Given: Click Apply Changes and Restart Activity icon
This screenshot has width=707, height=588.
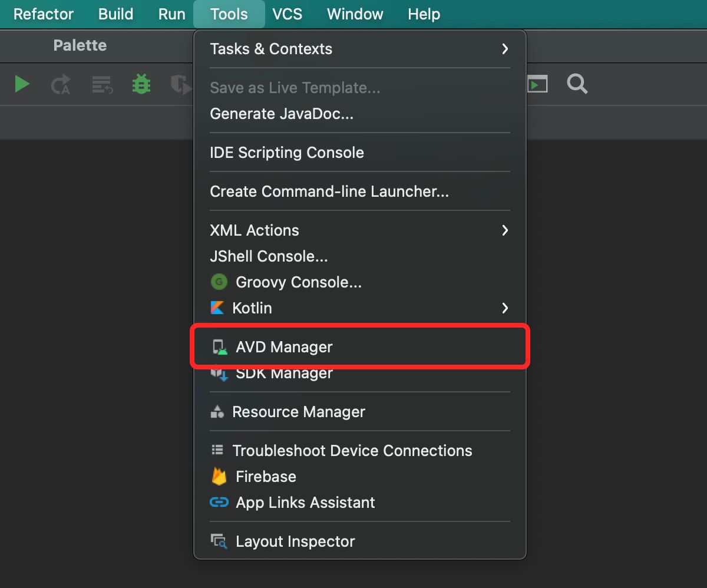Looking at the screenshot, I should coord(60,84).
